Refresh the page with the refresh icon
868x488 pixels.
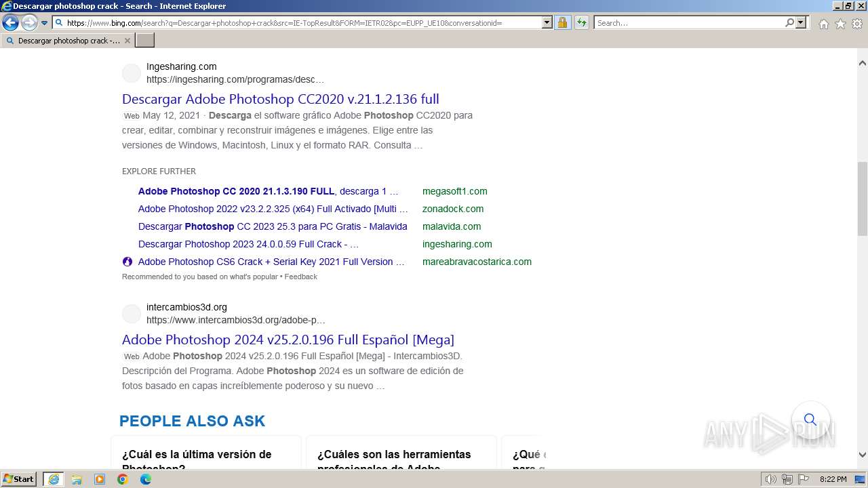pos(582,23)
